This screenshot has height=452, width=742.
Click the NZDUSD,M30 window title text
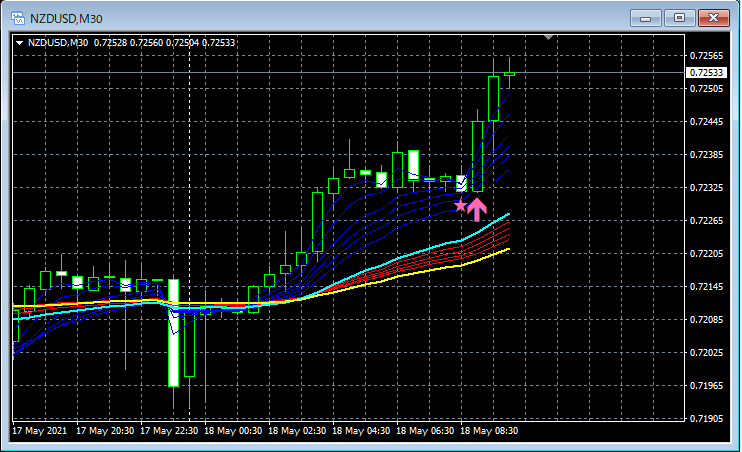click(x=66, y=19)
